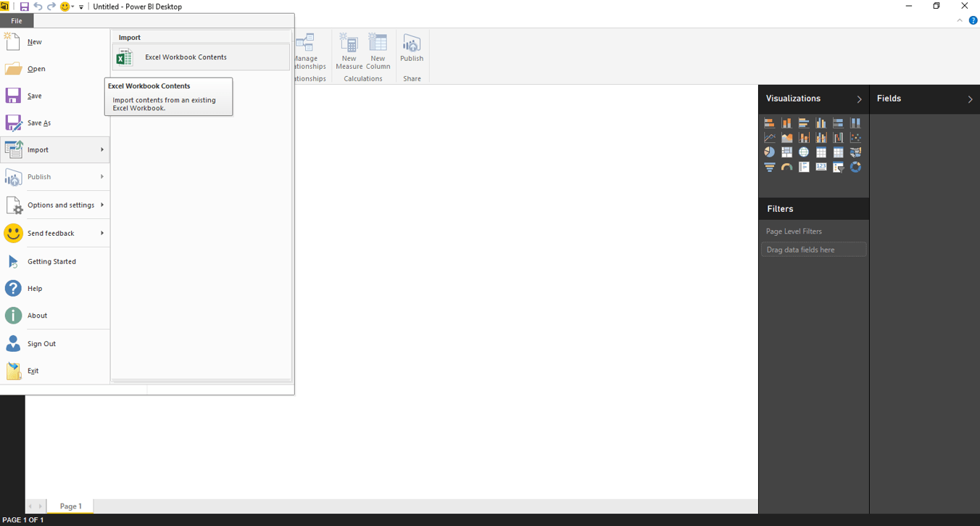Image resolution: width=980 pixels, height=526 pixels.
Task: Pick the Gauge visualization icon
Action: point(786,167)
